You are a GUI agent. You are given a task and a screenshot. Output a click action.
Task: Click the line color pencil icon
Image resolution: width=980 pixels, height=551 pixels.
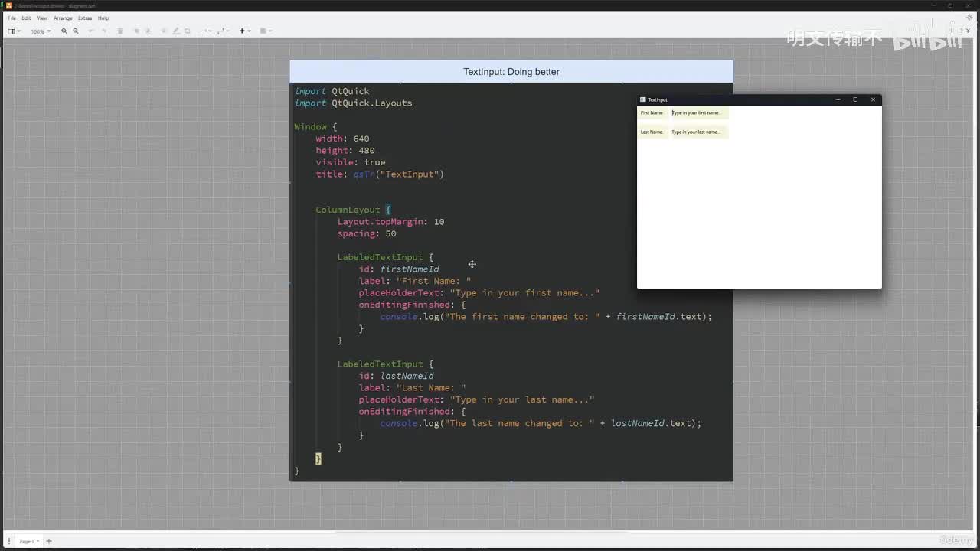176,31
